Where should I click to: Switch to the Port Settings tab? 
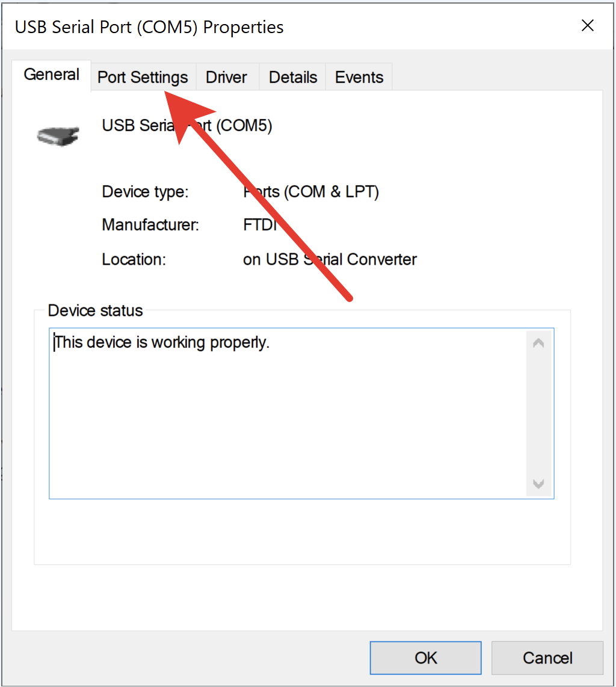143,78
